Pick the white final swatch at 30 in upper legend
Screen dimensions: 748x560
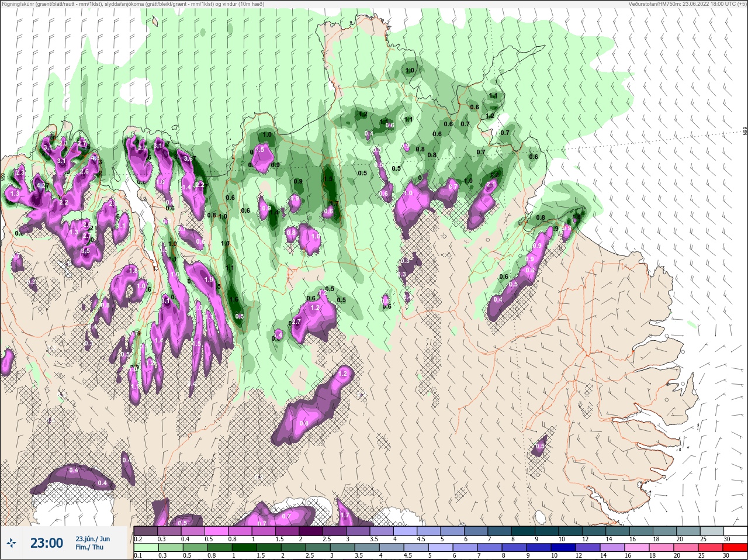(736, 531)
